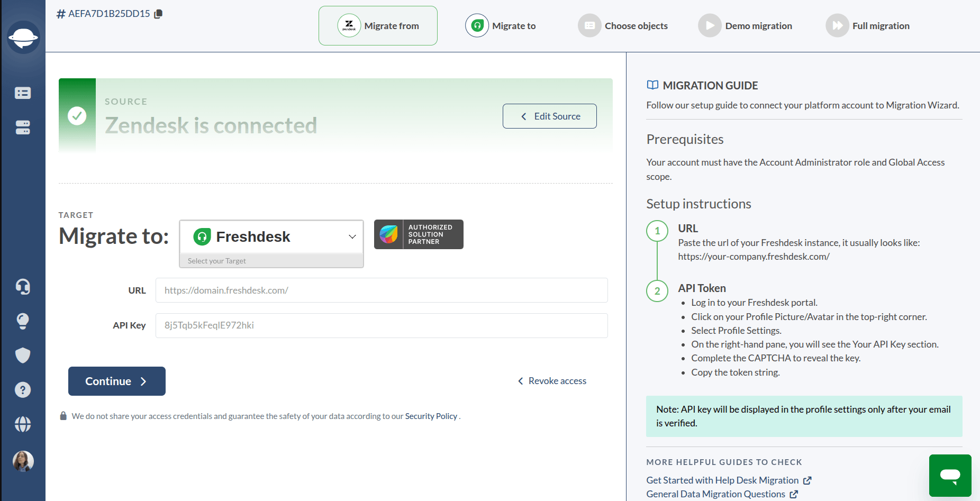This screenshot has width=980, height=501.
Task: Click 'Copy the token string.' instruction
Action: 735,372
